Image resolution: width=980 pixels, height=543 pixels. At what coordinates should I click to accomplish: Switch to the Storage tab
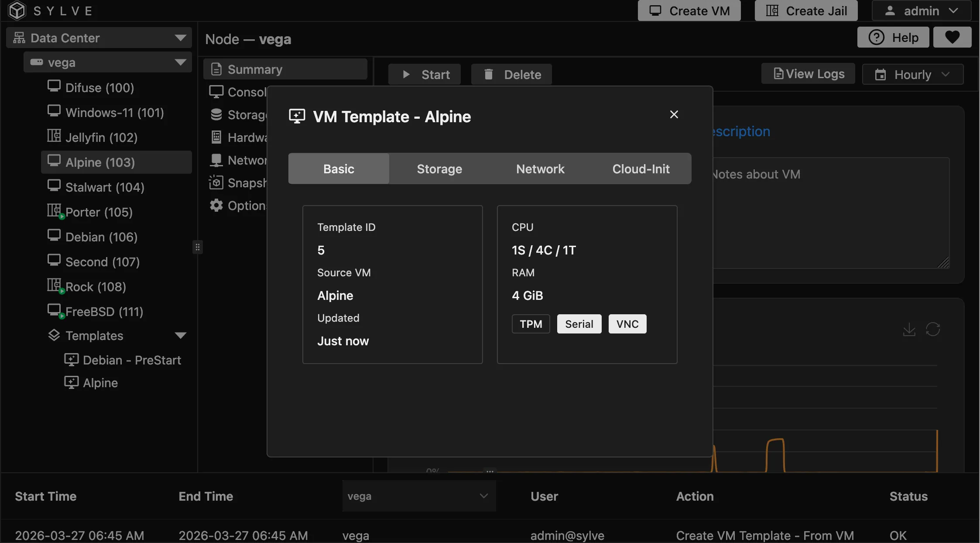[439, 169]
